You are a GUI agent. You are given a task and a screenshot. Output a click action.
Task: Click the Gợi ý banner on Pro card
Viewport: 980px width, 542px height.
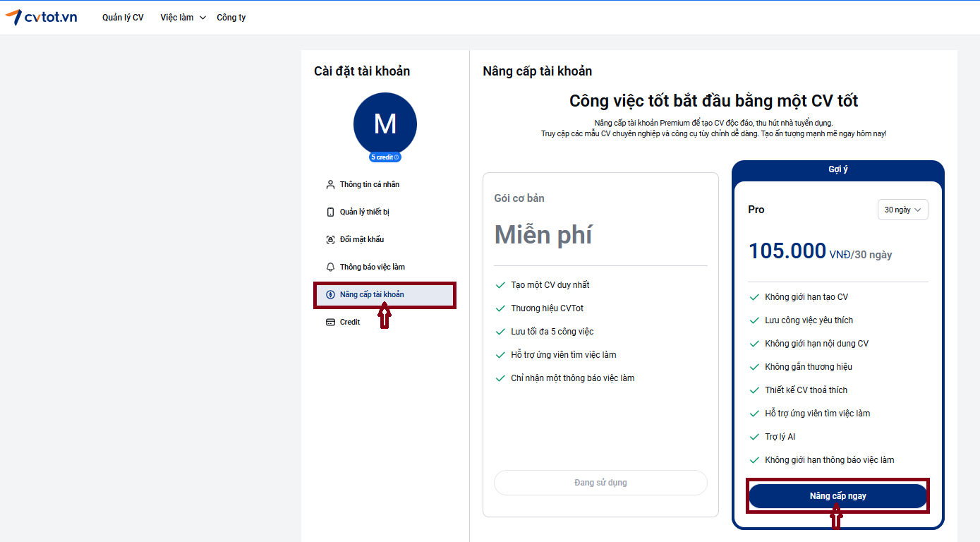point(837,170)
